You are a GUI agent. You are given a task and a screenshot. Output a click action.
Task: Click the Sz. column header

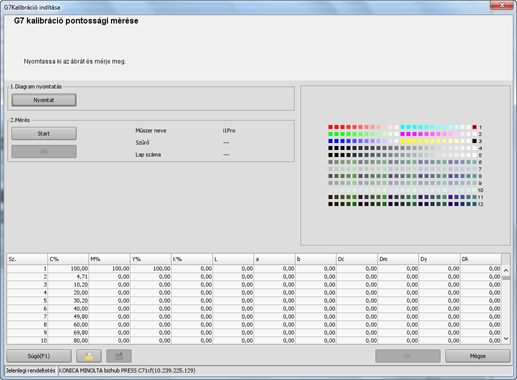[27, 259]
